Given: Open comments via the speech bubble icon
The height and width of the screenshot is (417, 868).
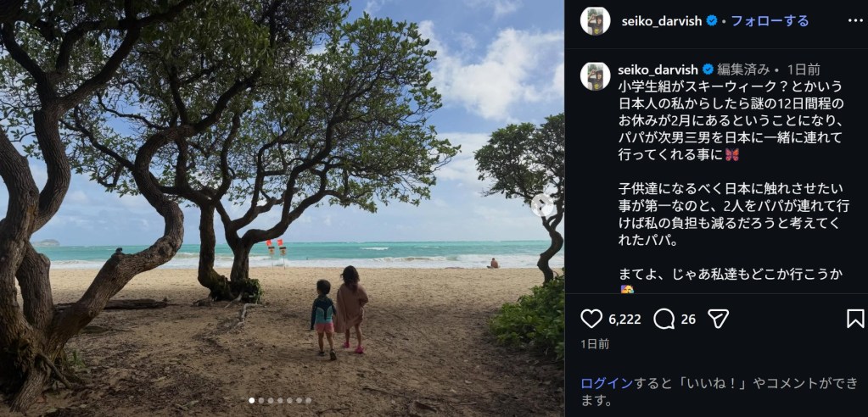Looking at the screenshot, I should click(x=664, y=319).
